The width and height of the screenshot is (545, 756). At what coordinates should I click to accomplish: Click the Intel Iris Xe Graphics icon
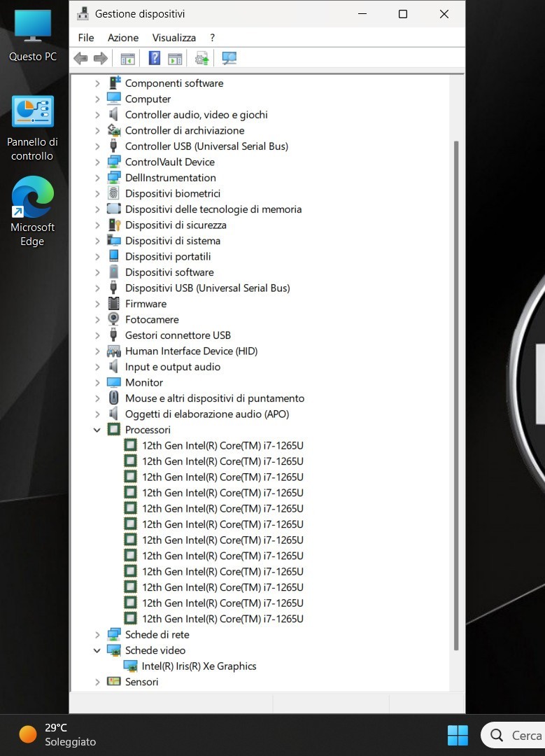[x=130, y=666]
